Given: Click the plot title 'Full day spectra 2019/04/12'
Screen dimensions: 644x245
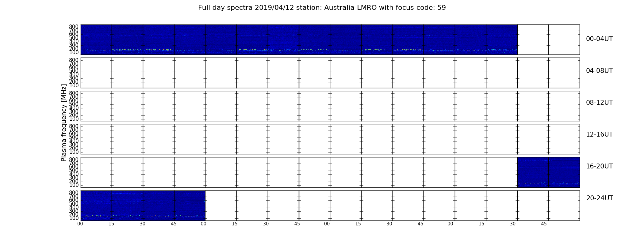Looking at the screenshot, I should pos(246,8).
